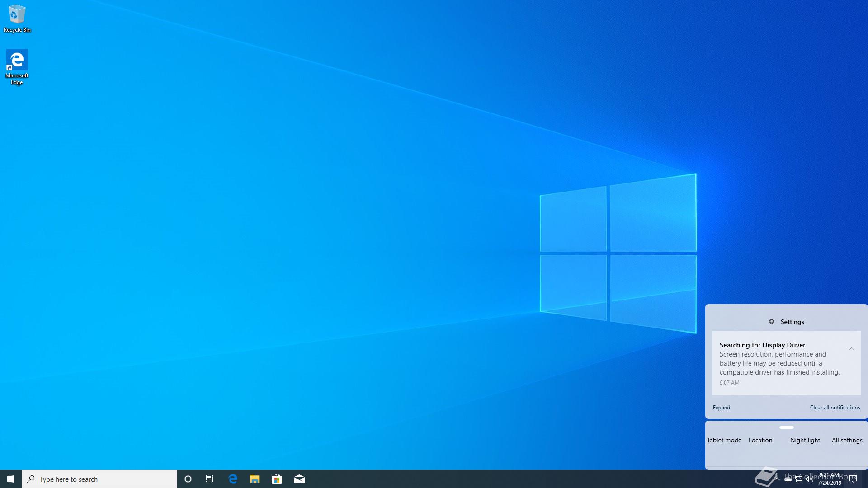Click the search magnifier icon
The image size is (868, 488).
[x=31, y=479]
